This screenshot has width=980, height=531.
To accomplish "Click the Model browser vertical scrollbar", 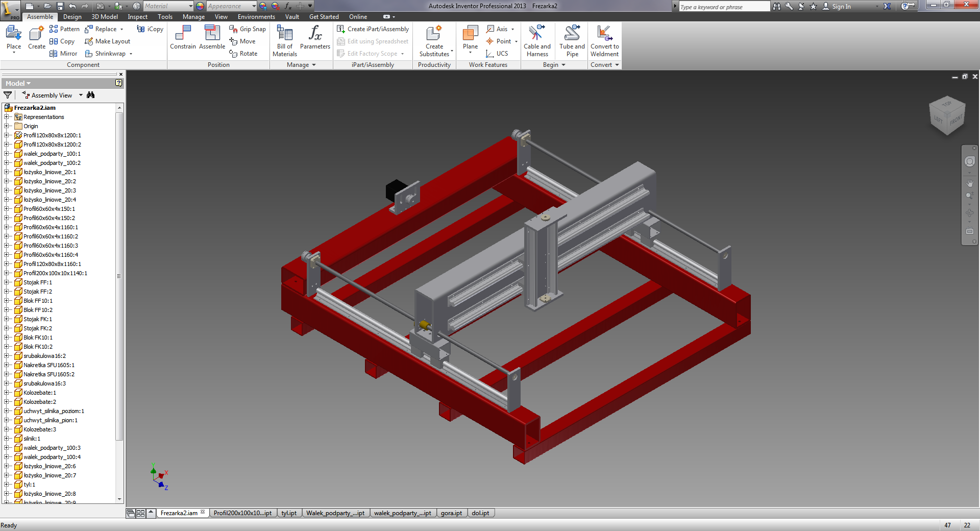I will tap(119, 276).
